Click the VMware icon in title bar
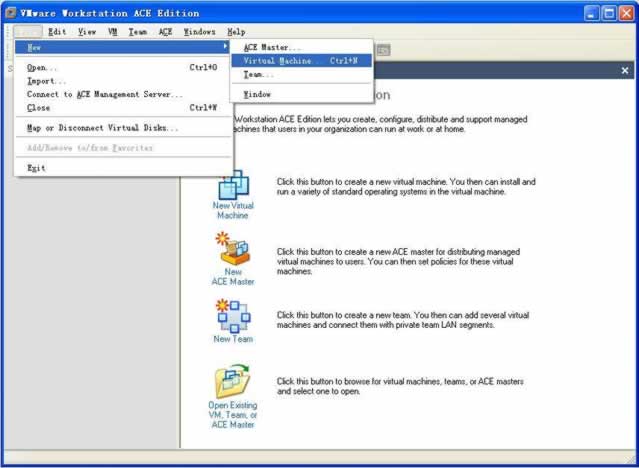 point(11,13)
